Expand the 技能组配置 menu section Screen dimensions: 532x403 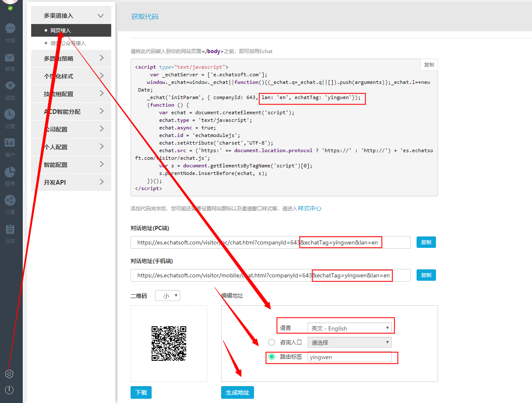click(x=71, y=94)
